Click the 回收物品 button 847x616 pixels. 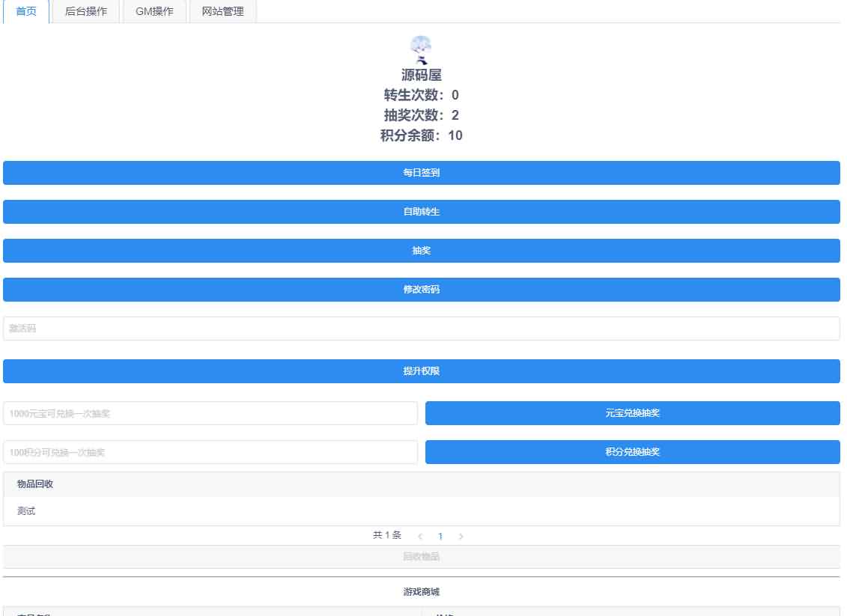[421, 557]
